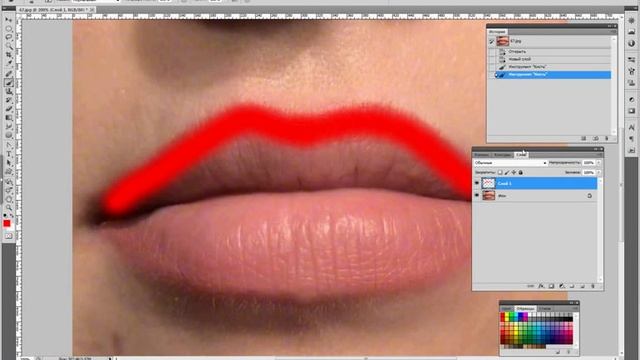Select the Pen tool
The height and width of the screenshot is (360, 640).
point(8,145)
